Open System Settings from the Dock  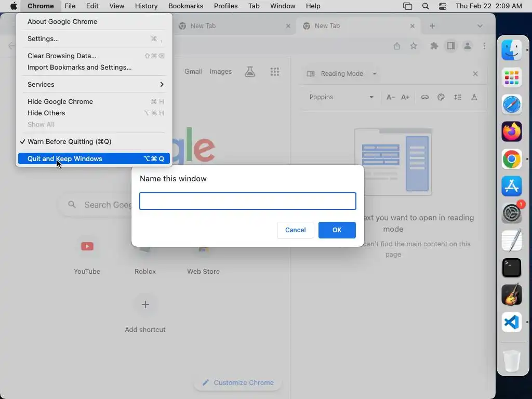pyautogui.click(x=512, y=214)
